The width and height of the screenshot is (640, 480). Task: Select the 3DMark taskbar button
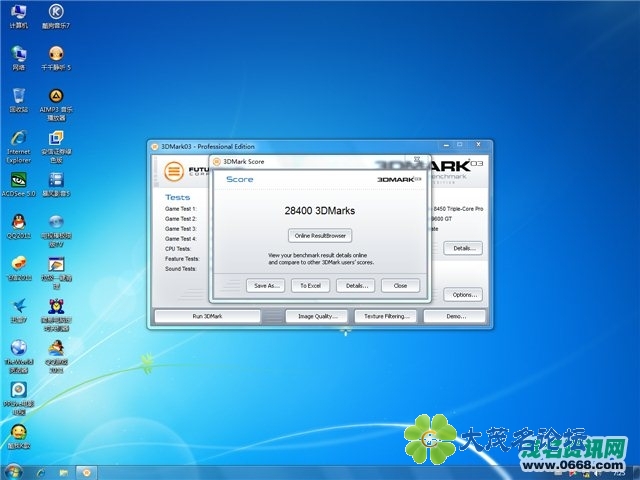click(x=86, y=473)
